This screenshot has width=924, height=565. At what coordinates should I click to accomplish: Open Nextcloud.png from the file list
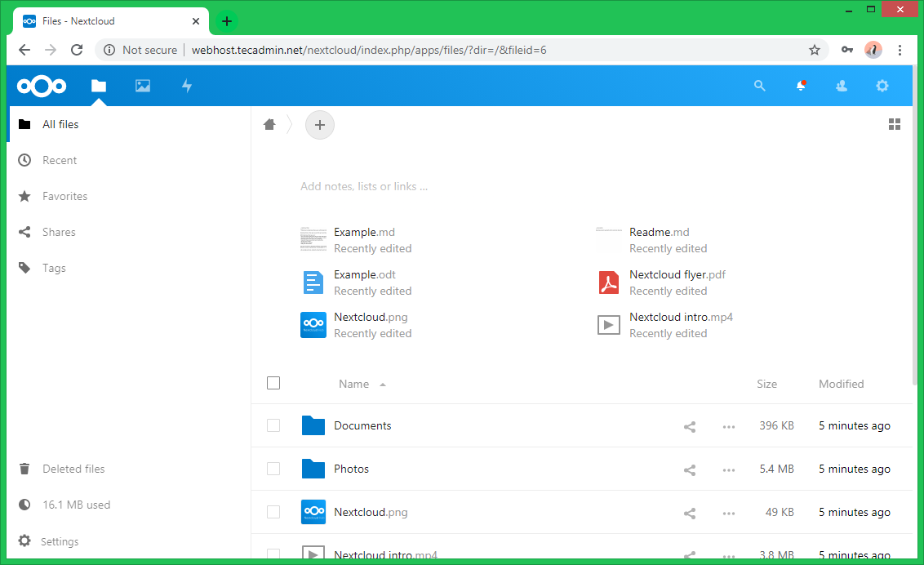pyautogui.click(x=371, y=512)
